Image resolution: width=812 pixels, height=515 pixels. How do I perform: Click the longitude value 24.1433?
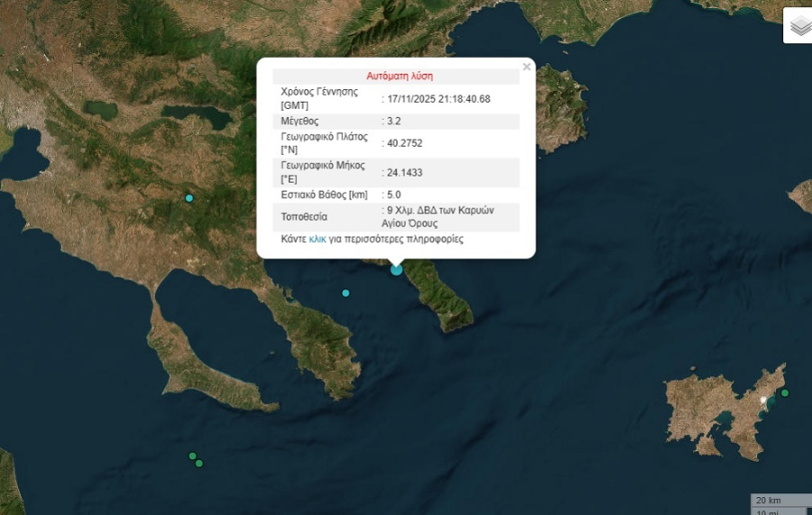pyautogui.click(x=405, y=172)
